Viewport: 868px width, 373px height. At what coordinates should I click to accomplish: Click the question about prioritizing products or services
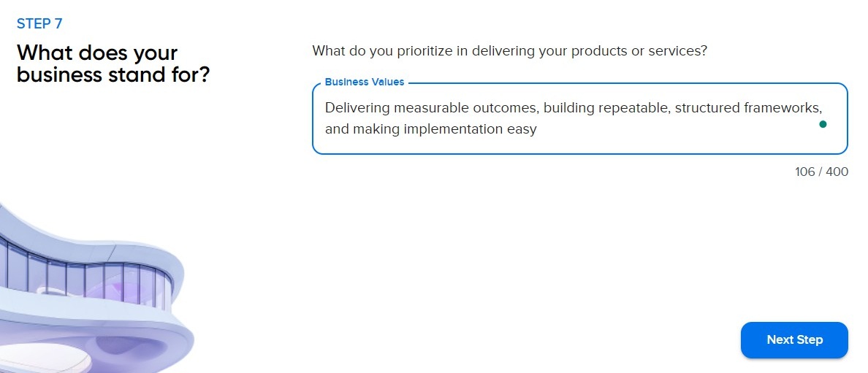[x=509, y=51]
